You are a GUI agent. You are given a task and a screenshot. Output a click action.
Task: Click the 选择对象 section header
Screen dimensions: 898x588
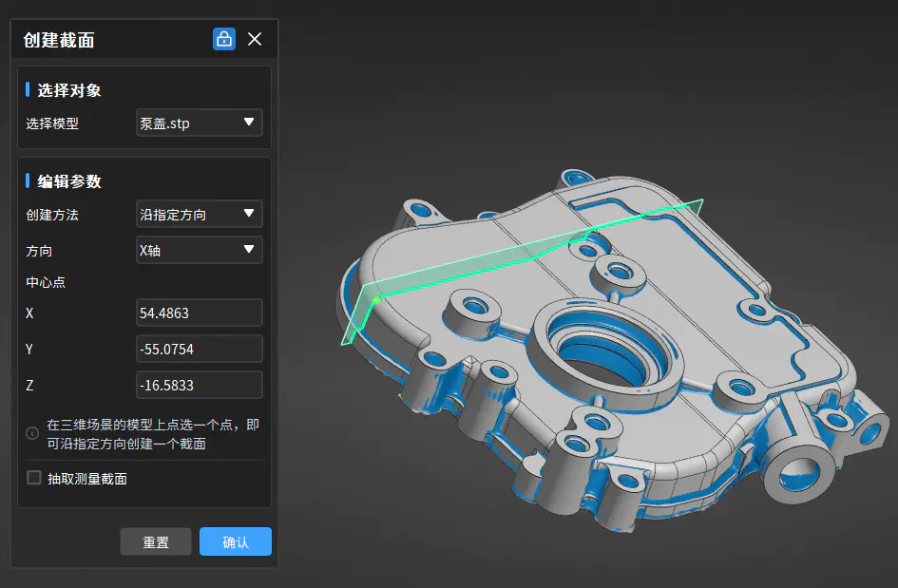click(x=69, y=90)
